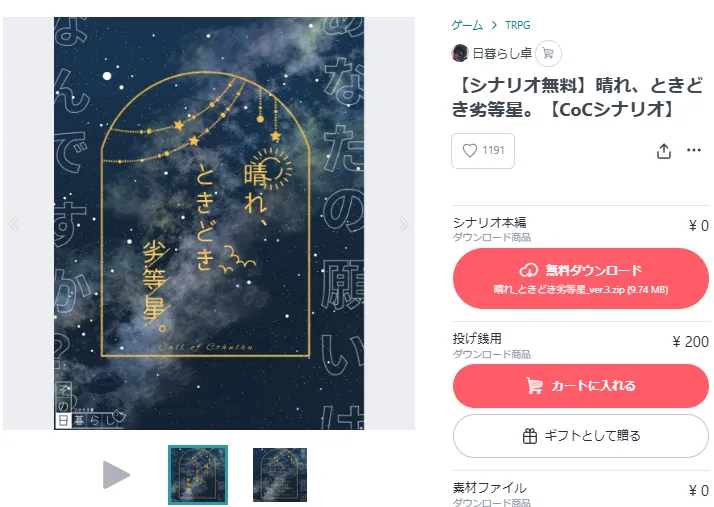The image size is (714, 507).
Task: Open the TRPG breadcrumb link
Action: tap(518, 25)
